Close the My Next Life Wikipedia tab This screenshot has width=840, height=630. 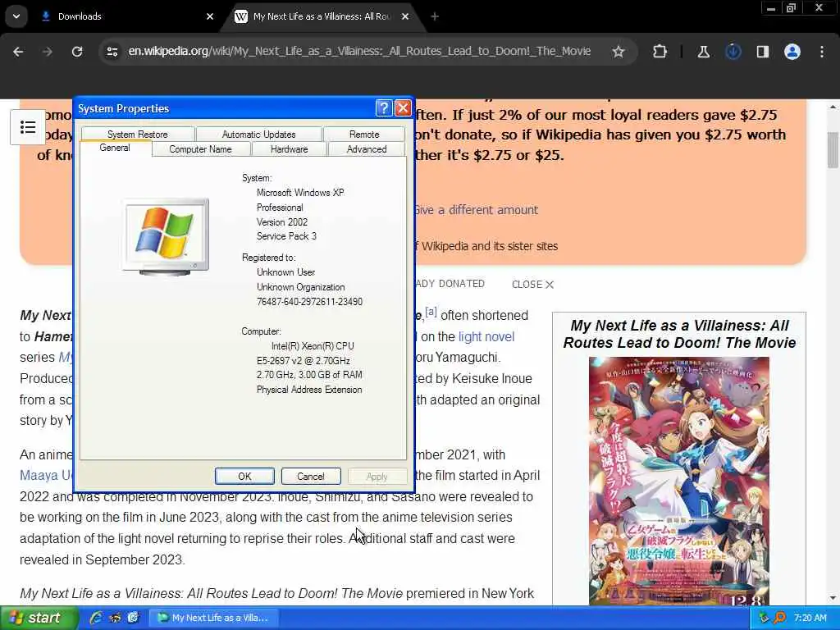tap(405, 16)
